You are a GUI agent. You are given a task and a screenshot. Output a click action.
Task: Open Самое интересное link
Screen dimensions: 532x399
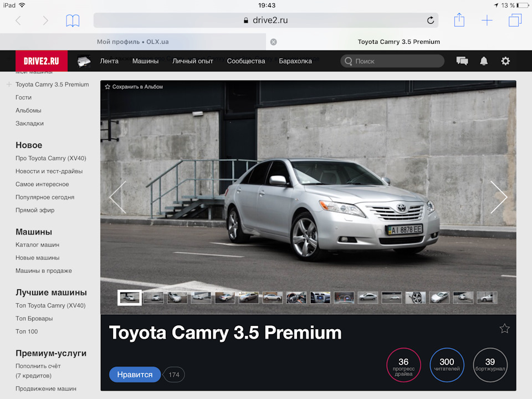42,184
